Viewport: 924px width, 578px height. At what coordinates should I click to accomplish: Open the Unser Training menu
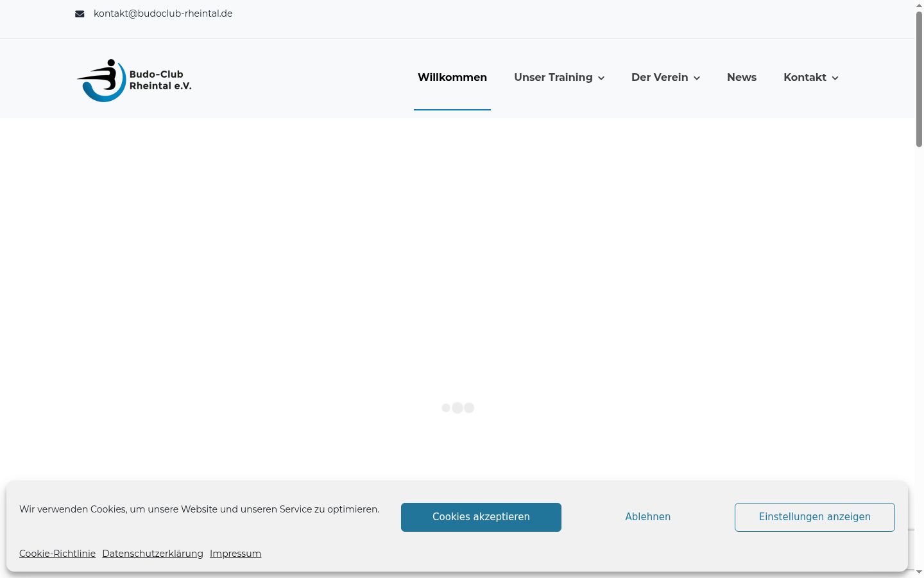pos(553,77)
